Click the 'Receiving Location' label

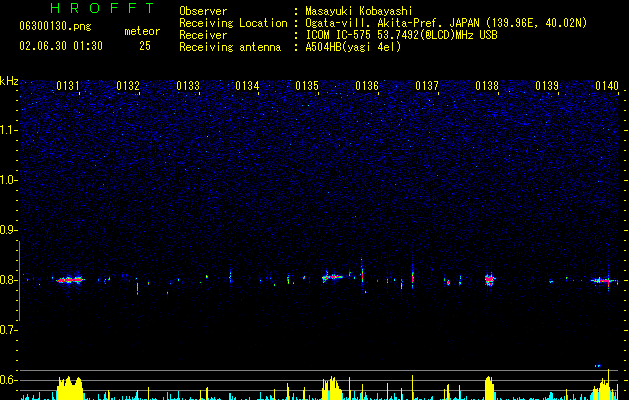pos(233,23)
